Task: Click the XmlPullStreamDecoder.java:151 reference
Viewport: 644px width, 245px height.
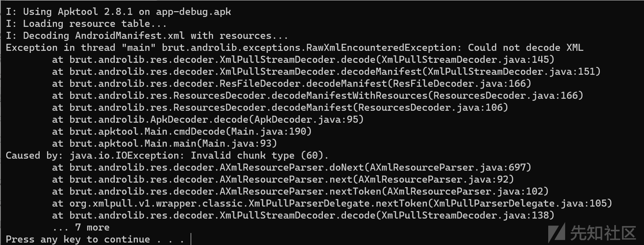Action: click(x=514, y=71)
